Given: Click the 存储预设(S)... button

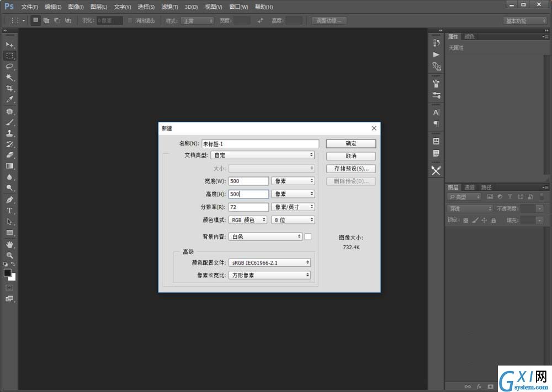Looking at the screenshot, I should coord(351,169).
